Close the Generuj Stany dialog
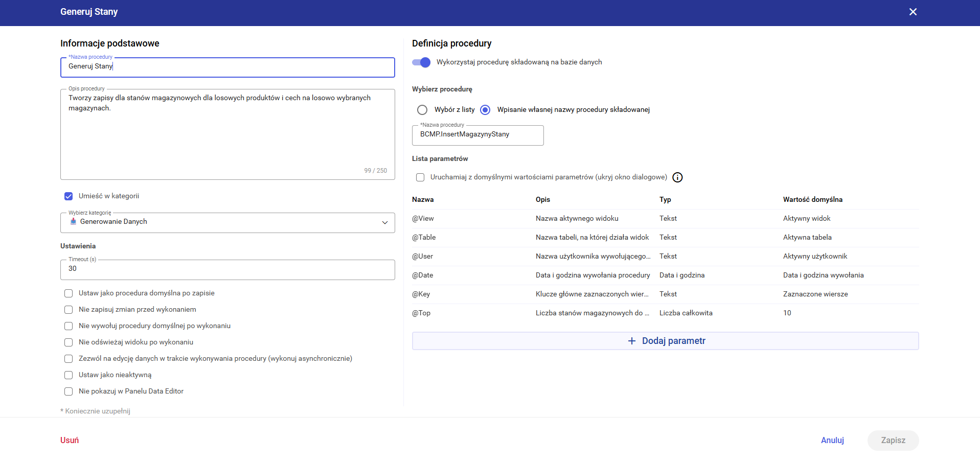Screen dimensions: 980x462 (x=913, y=12)
